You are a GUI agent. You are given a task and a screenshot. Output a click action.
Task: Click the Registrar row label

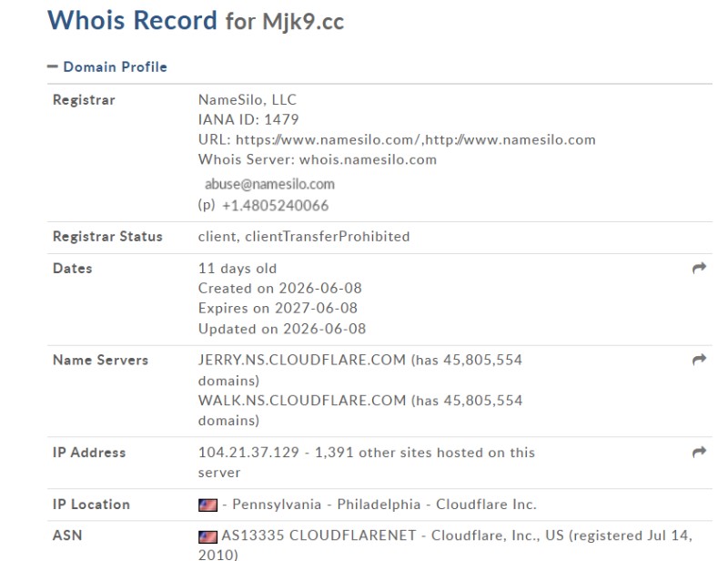pyautogui.click(x=84, y=99)
